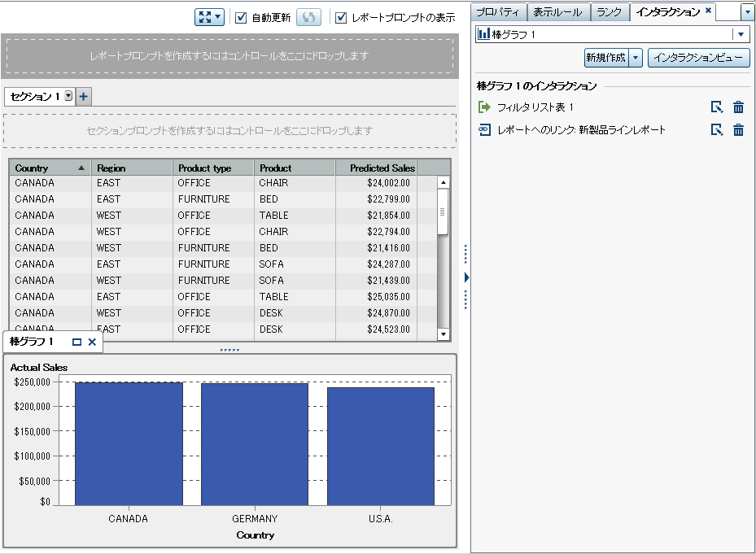Screen dimensions: 756x554
Task: Switch to the ランク tab
Action: click(x=609, y=11)
